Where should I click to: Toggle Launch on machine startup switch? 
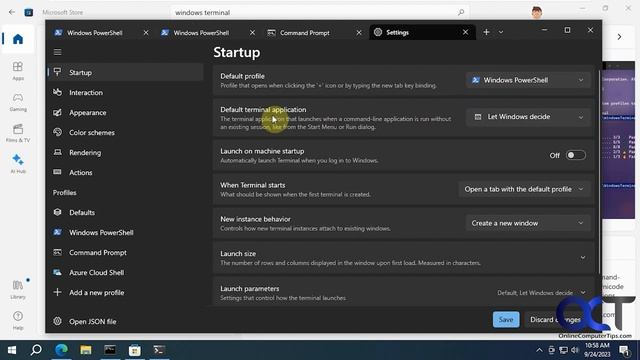(x=576, y=156)
